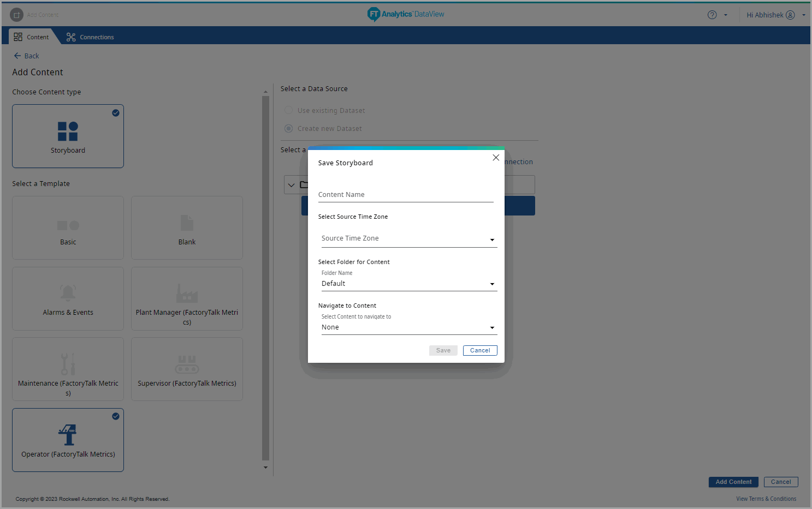Click the Save Storyboard dialog title

[x=346, y=163]
